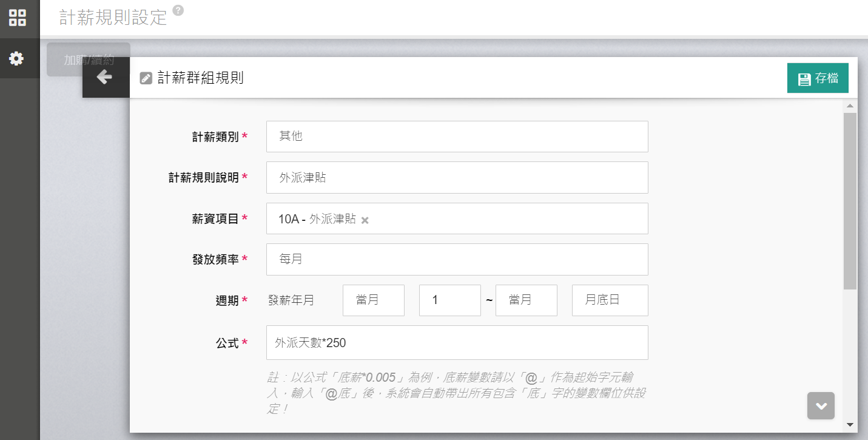This screenshot has height=440, width=868.
Task: Open the second 當月 dropdown after the tilde
Action: click(x=526, y=300)
